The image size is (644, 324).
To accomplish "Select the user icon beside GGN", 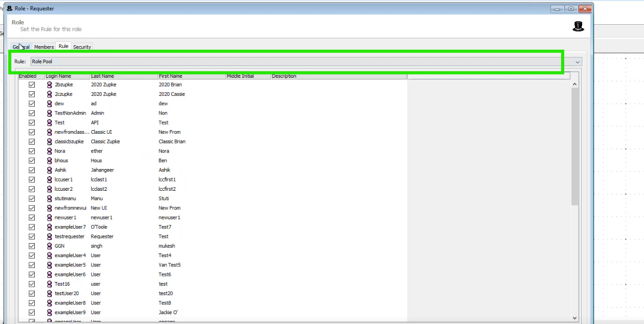I will [49, 246].
